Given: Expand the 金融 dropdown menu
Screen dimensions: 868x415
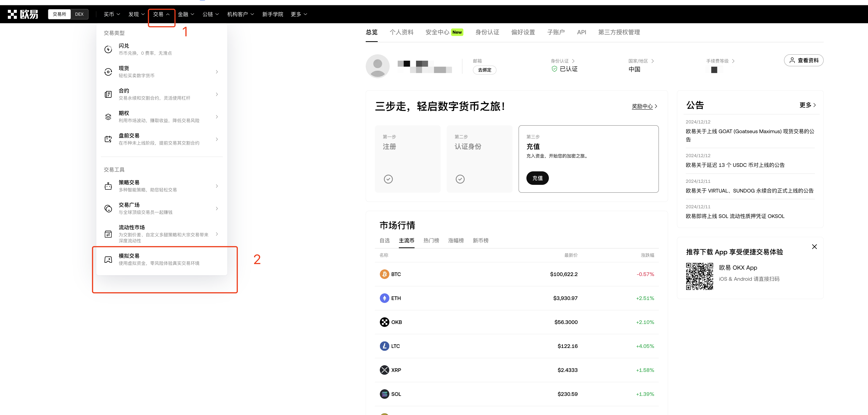Looking at the screenshot, I should [186, 14].
